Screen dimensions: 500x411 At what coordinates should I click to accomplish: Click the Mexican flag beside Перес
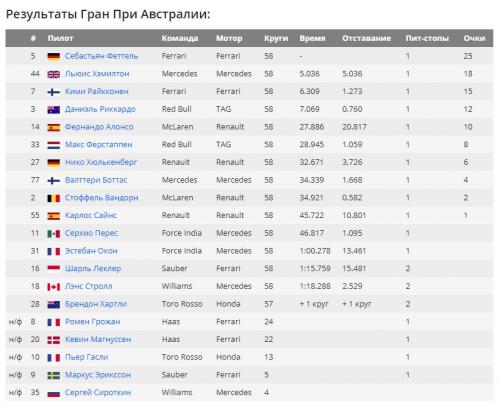tap(54, 233)
